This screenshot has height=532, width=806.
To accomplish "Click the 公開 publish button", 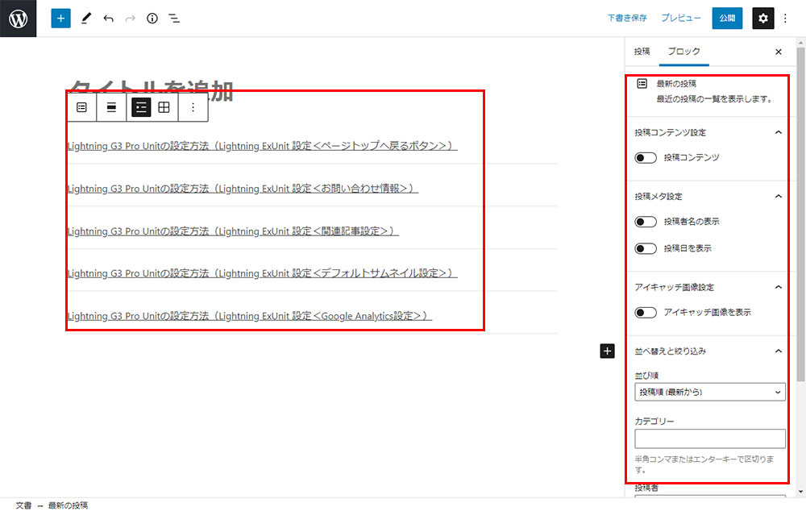I will pyautogui.click(x=727, y=18).
